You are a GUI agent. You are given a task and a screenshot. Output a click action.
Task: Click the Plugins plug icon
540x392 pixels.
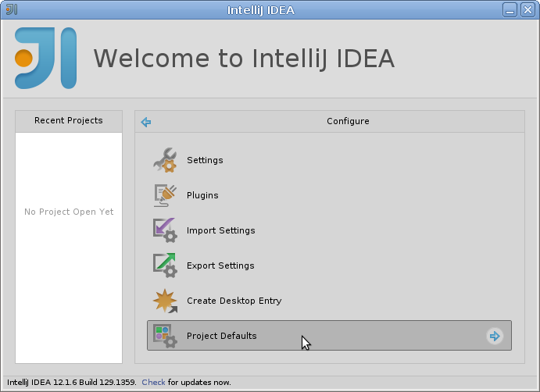(165, 195)
